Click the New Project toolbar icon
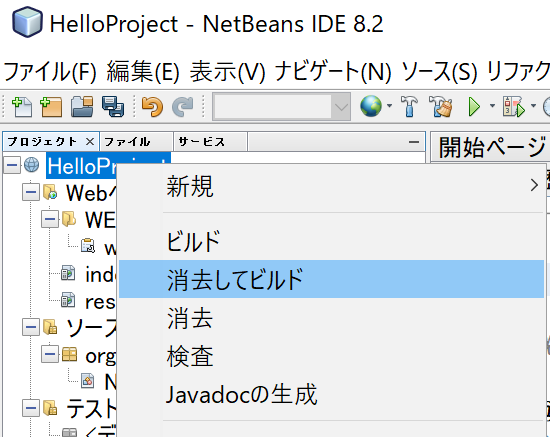Viewport: 550px width, 437px height. click(x=52, y=107)
